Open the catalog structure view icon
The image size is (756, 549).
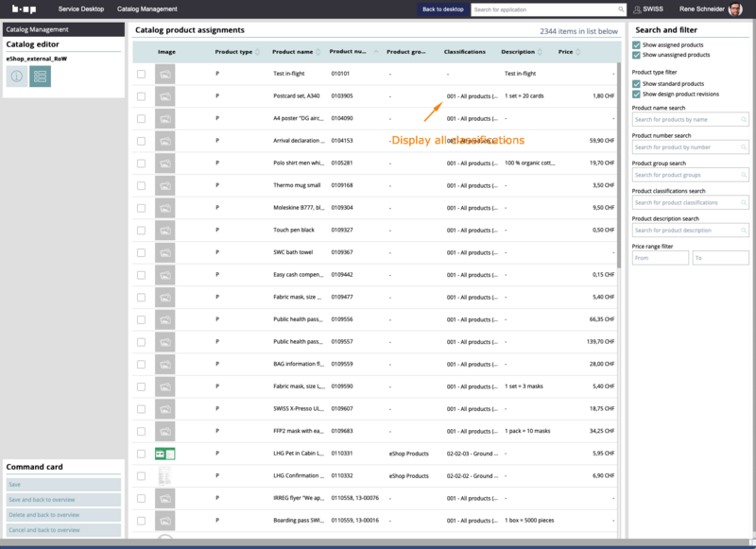(40, 76)
